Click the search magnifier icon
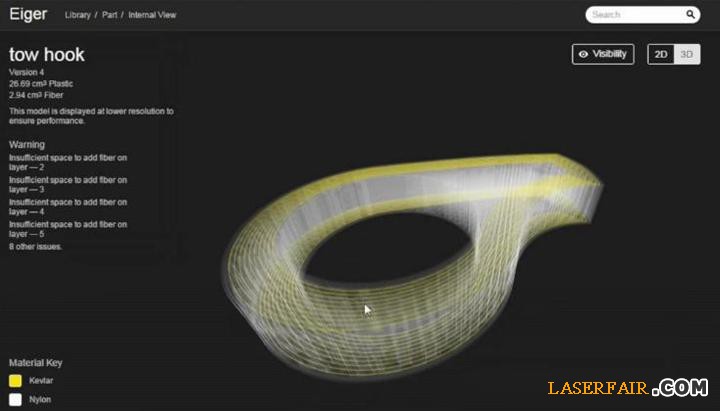The image size is (720, 411). 690,15
